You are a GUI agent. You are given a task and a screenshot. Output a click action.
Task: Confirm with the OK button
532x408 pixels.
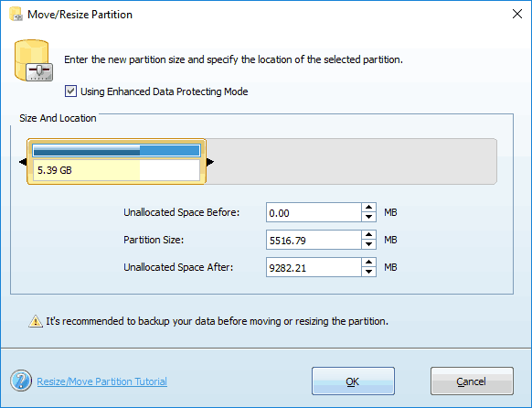click(353, 381)
